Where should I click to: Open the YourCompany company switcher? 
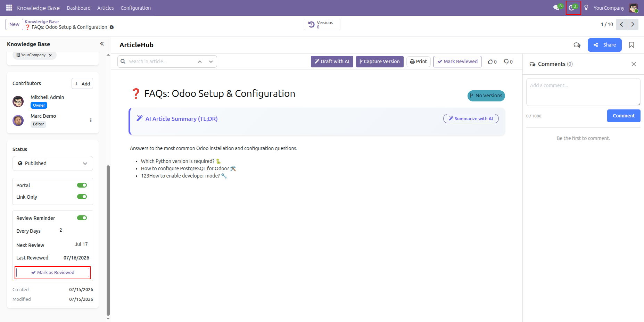(609, 8)
